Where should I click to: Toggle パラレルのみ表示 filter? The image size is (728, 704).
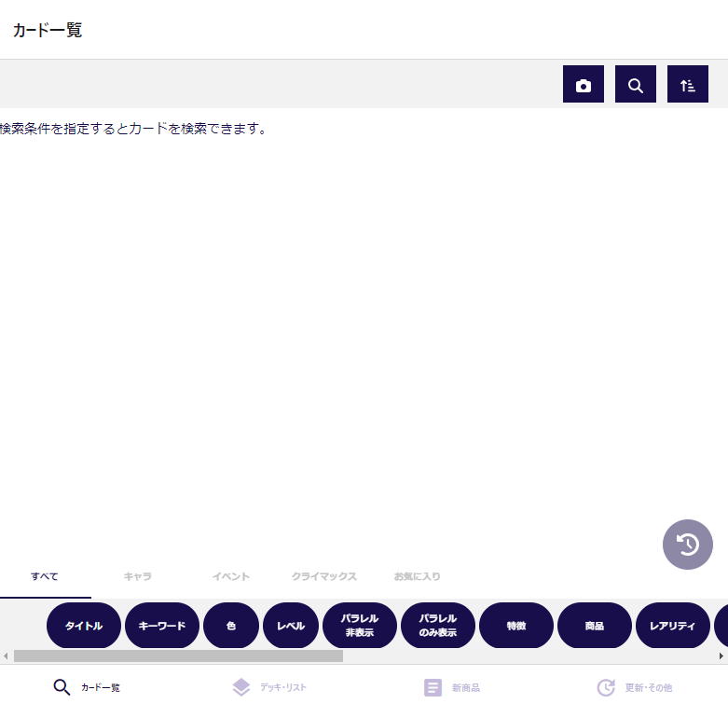tap(438, 626)
